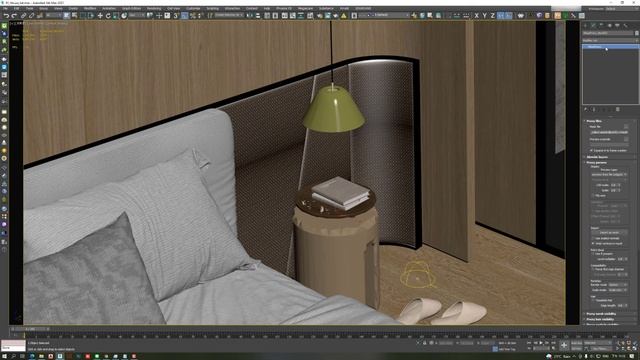Click Mesh file browse button
Image resolution: width=640 pixels, height=360 pixels.
[626, 127]
